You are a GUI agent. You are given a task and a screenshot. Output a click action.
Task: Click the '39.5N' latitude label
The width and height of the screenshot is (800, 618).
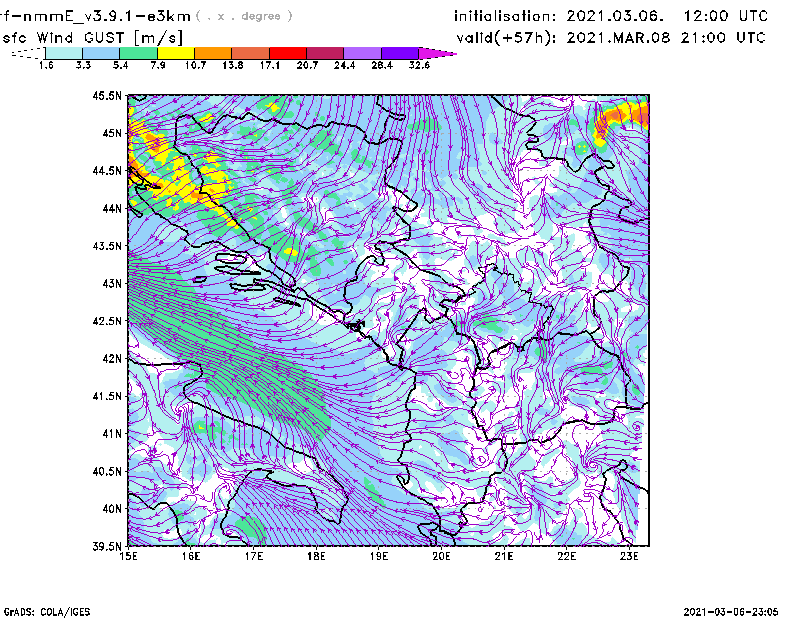pos(107,547)
